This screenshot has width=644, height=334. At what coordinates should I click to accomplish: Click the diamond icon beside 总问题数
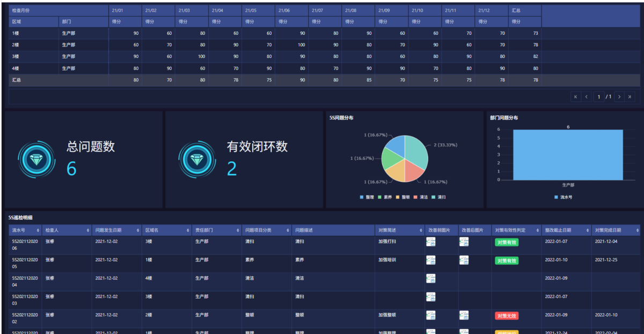click(37, 160)
